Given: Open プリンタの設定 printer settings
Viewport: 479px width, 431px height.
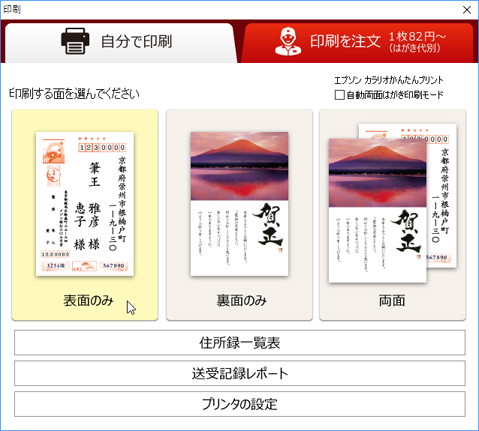Looking at the screenshot, I should coord(240,404).
